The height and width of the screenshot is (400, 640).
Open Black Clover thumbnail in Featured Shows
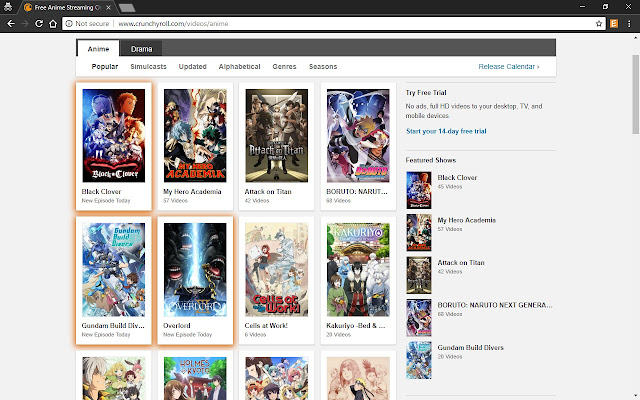(x=419, y=190)
